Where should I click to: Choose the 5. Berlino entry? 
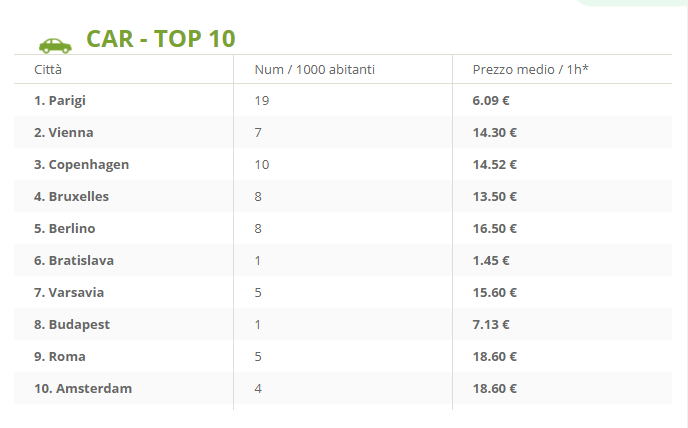pos(64,229)
